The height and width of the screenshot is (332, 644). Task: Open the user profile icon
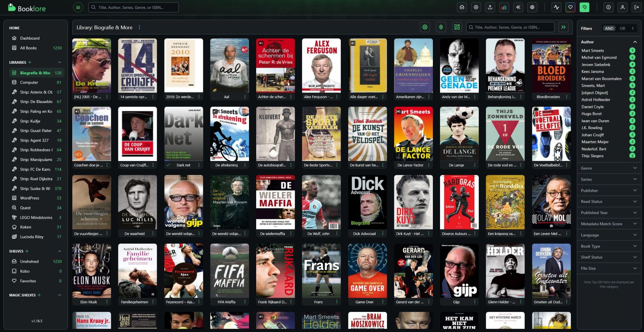pos(623,7)
